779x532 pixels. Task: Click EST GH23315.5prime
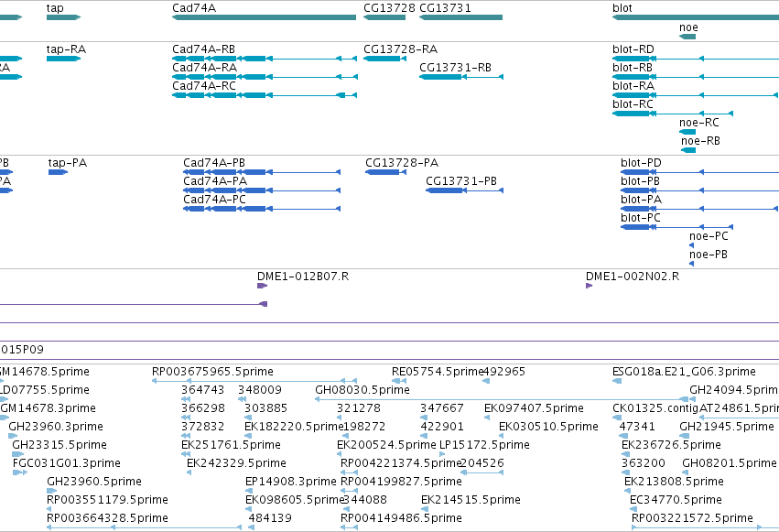click(60, 445)
